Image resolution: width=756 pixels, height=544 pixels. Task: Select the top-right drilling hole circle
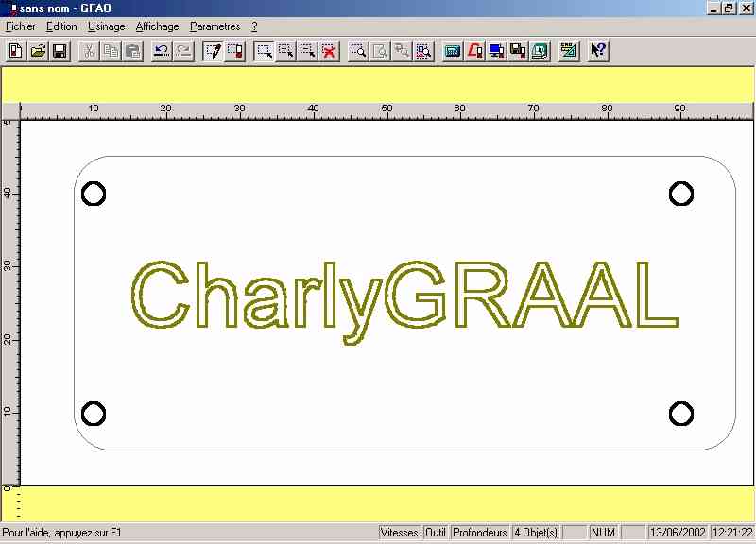point(681,194)
